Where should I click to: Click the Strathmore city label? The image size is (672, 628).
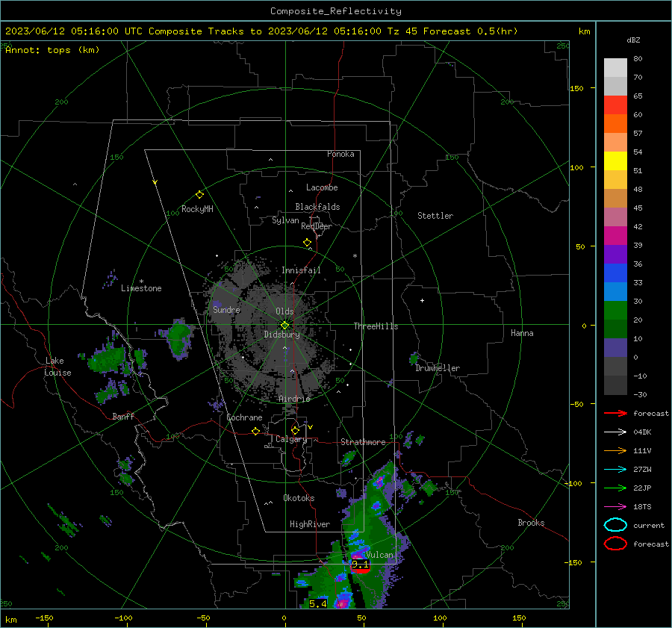pos(363,442)
